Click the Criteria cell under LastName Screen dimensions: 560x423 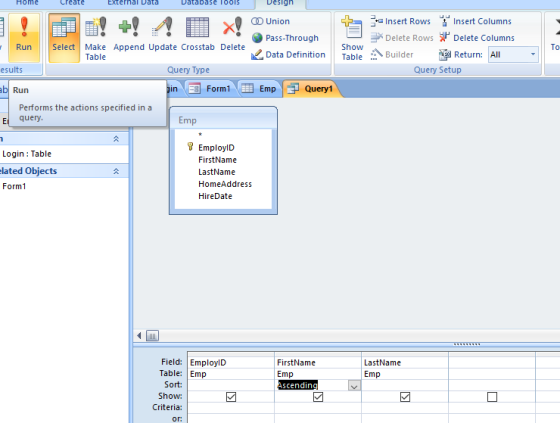(x=405, y=408)
